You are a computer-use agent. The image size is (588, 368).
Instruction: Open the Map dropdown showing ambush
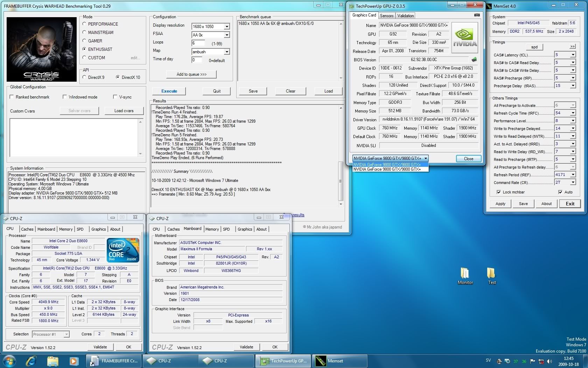click(x=227, y=52)
